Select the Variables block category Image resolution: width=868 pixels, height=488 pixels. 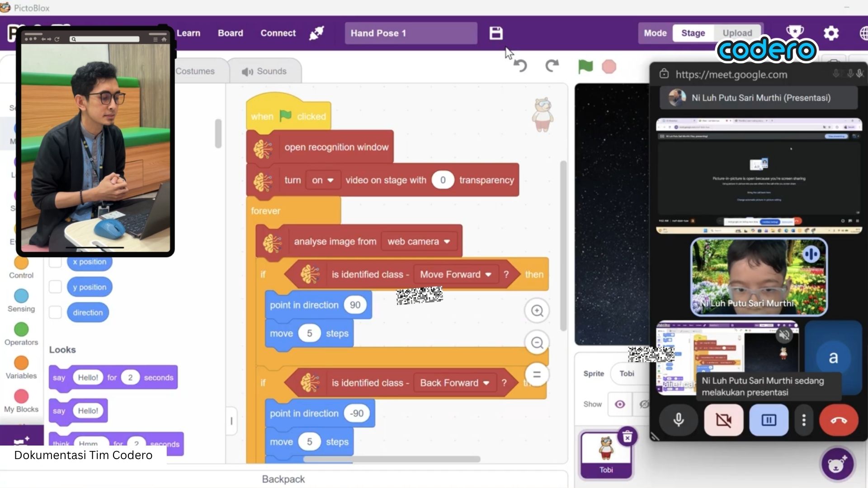(21, 367)
